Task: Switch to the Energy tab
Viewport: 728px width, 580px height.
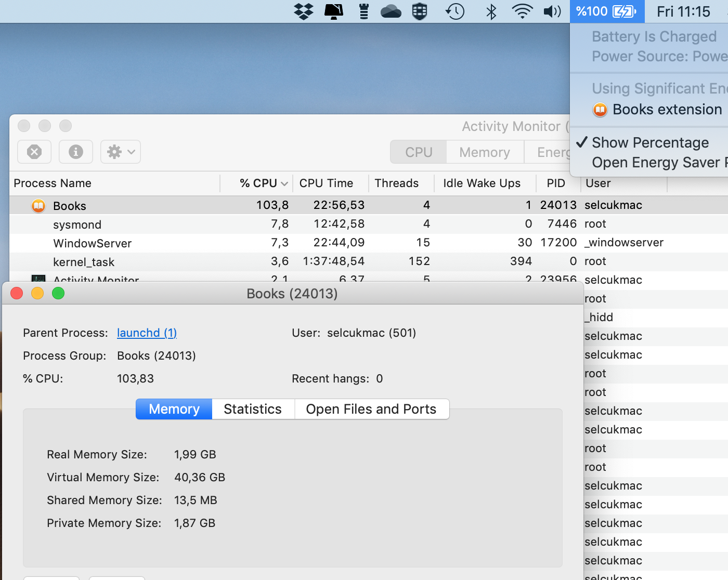Action: [547, 152]
